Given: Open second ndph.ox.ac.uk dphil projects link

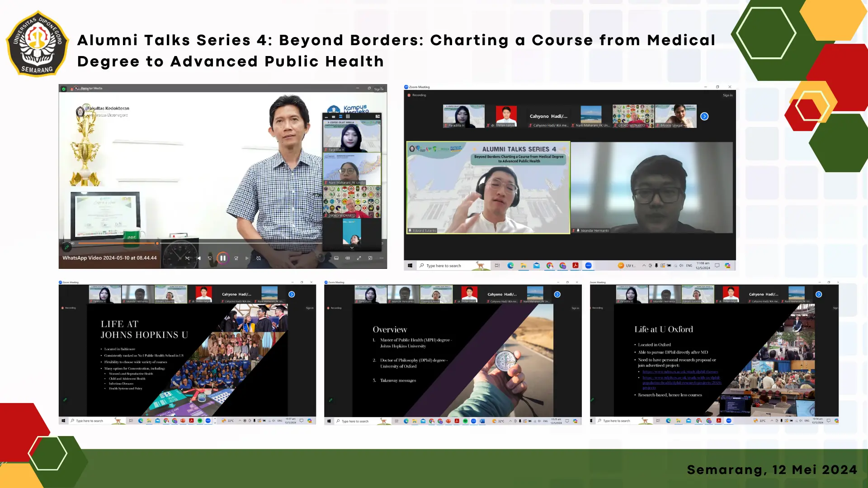Looking at the screenshot, I should tap(682, 383).
